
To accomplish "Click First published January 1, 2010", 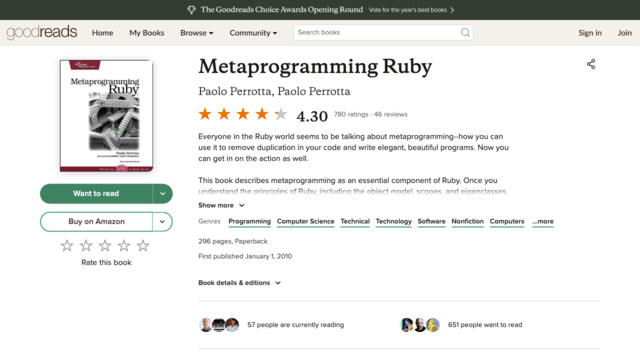I will (245, 256).
